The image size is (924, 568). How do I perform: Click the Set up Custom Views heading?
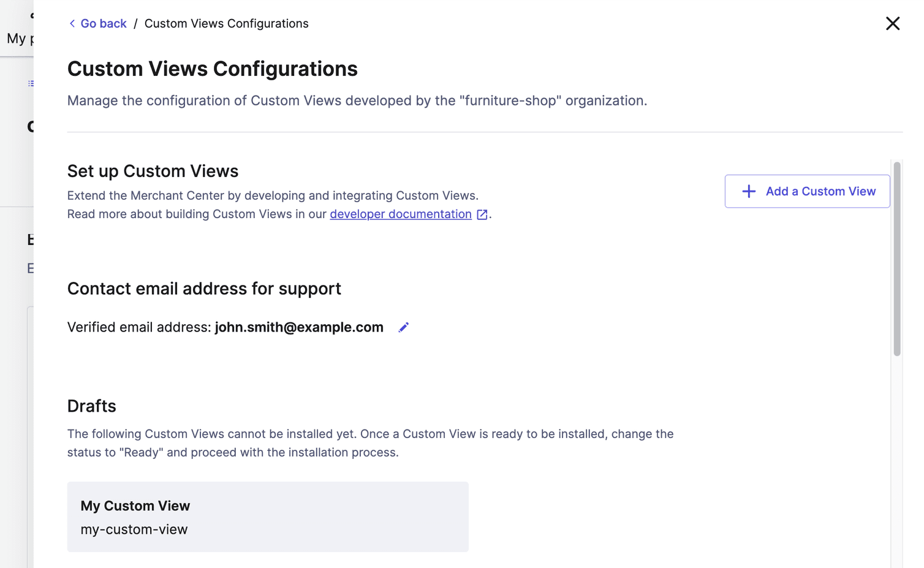(x=153, y=171)
